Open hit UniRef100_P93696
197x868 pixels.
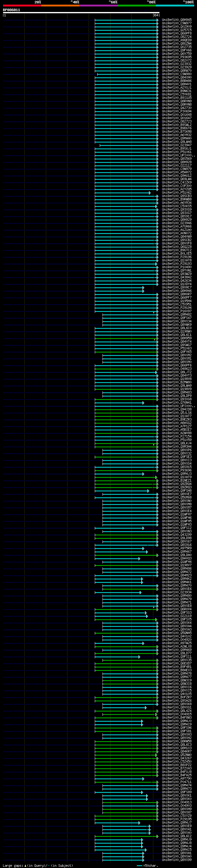click(x=177, y=470)
